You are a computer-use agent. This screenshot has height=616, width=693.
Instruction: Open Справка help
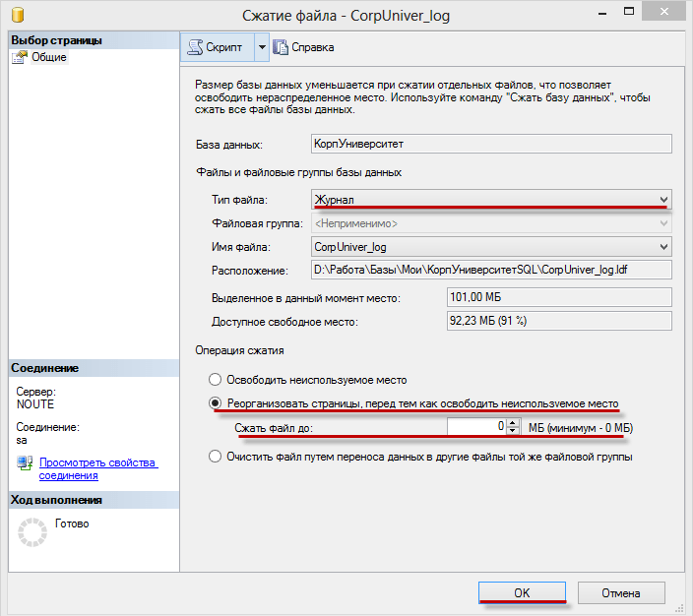coord(303,47)
